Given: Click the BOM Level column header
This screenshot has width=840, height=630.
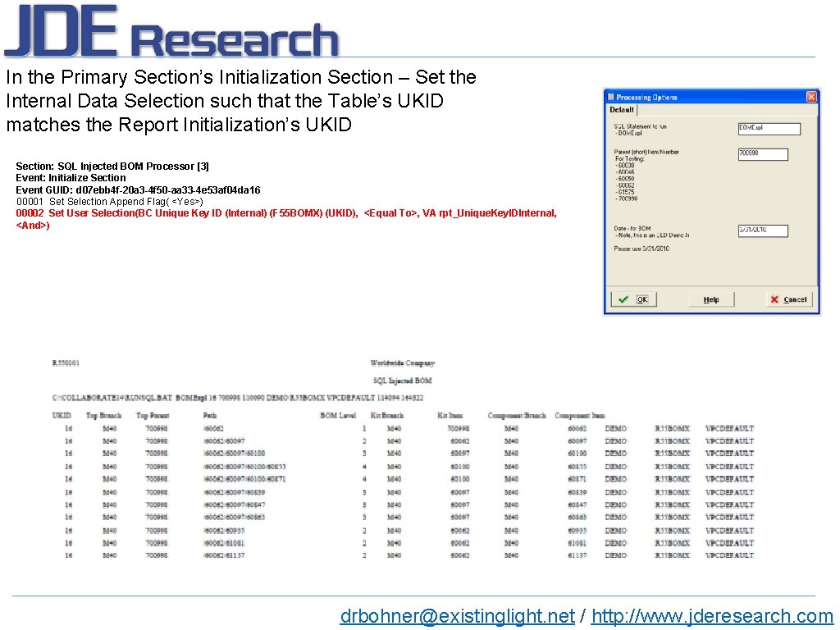Looking at the screenshot, I should point(338,415).
